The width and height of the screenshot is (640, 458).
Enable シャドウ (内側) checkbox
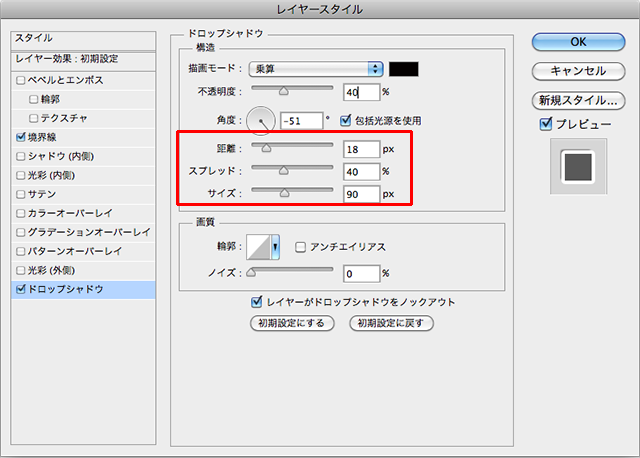coord(20,156)
